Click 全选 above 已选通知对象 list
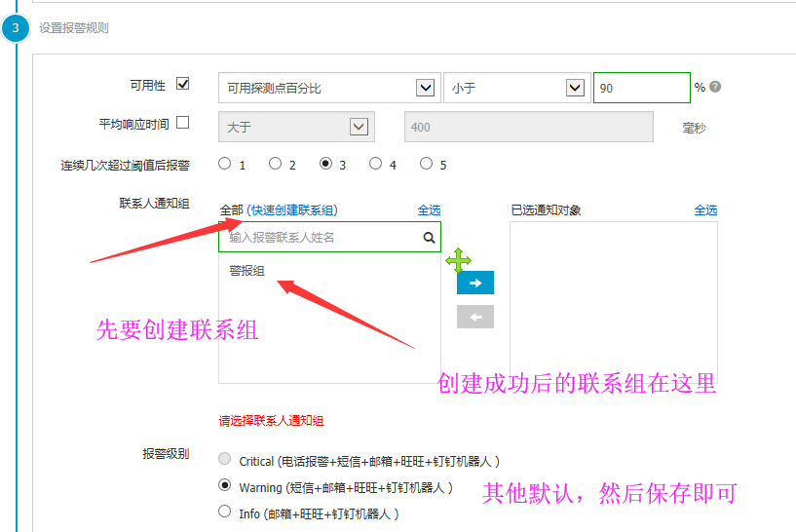796x532 pixels. [x=705, y=210]
